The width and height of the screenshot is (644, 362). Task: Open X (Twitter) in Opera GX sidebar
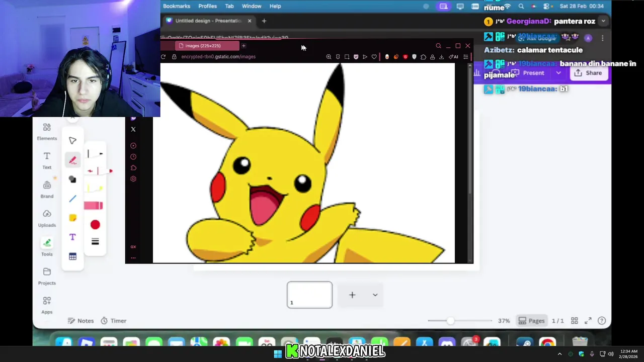click(133, 129)
